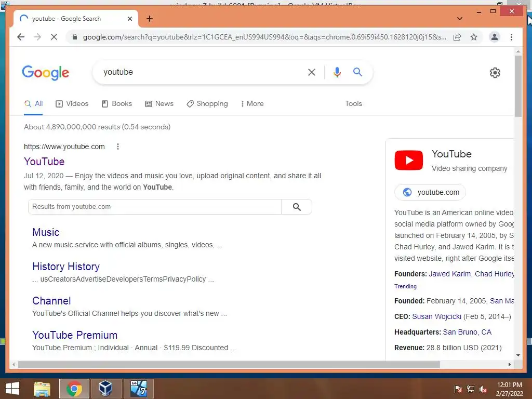
Task: Click the taskbar clock showing 12:01 PM
Action: coord(509,389)
